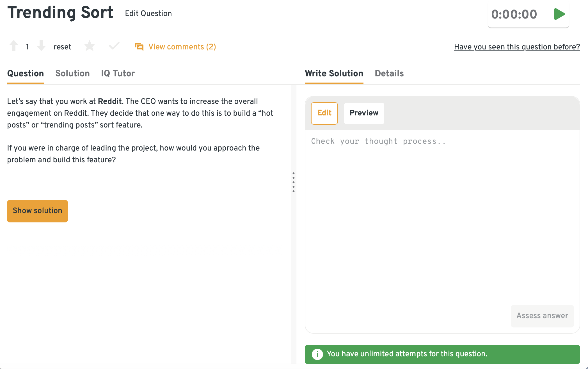This screenshot has height=369, width=588.
Task: Star this question as favorite
Action: [90, 46]
